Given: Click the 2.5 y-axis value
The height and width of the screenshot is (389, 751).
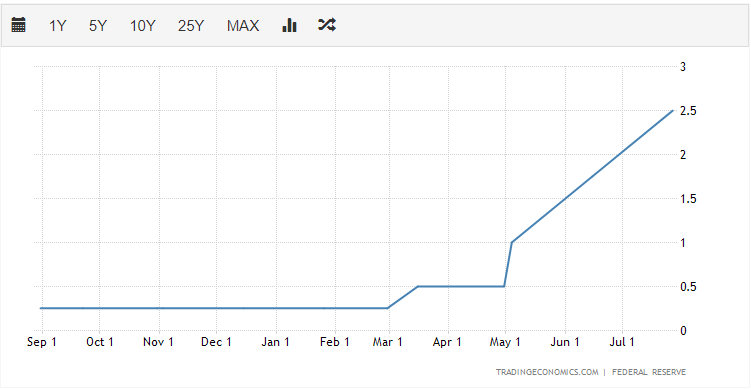Looking at the screenshot, I should pos(688,111).
